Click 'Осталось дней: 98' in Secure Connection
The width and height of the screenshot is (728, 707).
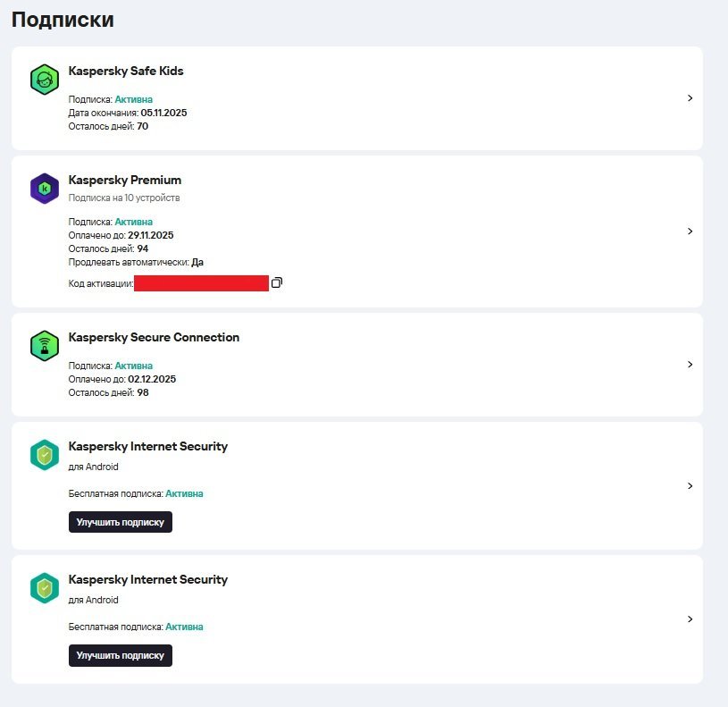tap(108, 393)
